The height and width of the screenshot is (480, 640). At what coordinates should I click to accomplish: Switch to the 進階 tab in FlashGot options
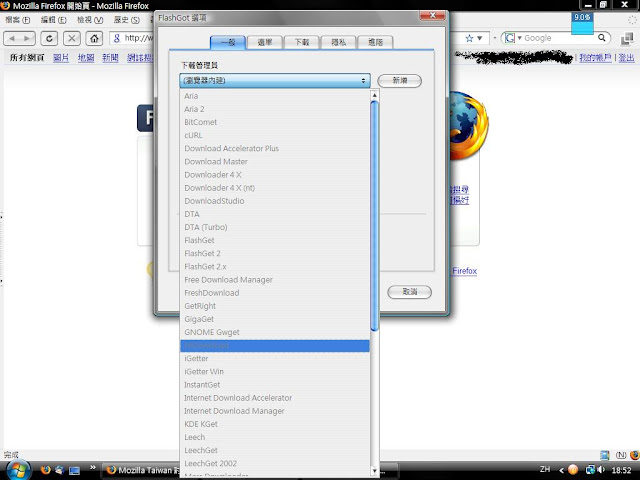[375, 42]
